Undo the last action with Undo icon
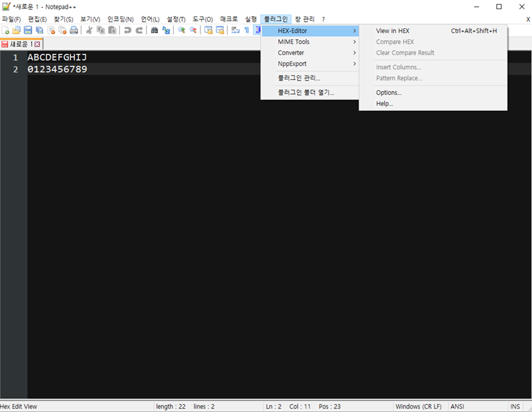This screenshot has height=412, width=532. (x=128, y=30)
